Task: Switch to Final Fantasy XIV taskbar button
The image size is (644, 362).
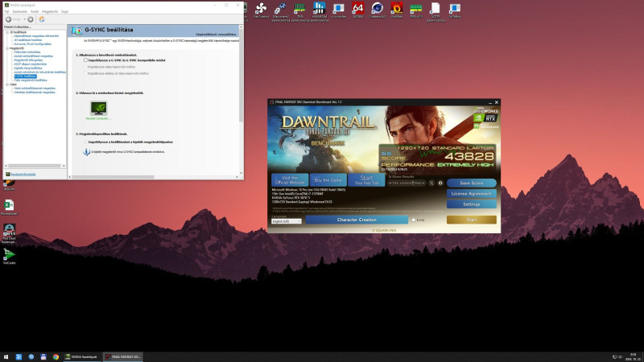Action: [122, 357]
